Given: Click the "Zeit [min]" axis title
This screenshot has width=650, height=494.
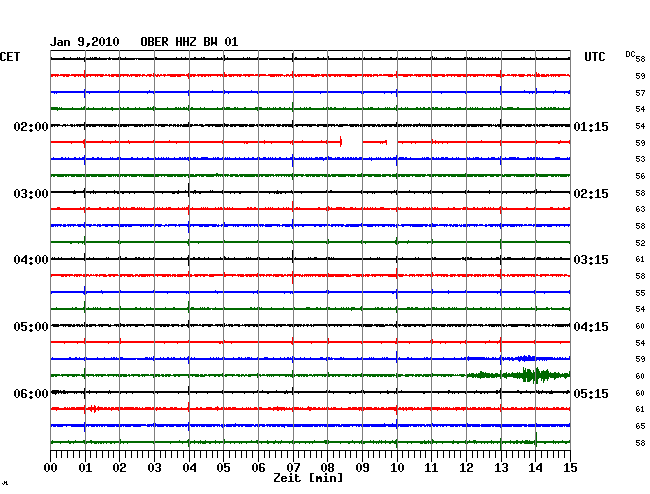Looking at the screenshot, I should [308, 478].
